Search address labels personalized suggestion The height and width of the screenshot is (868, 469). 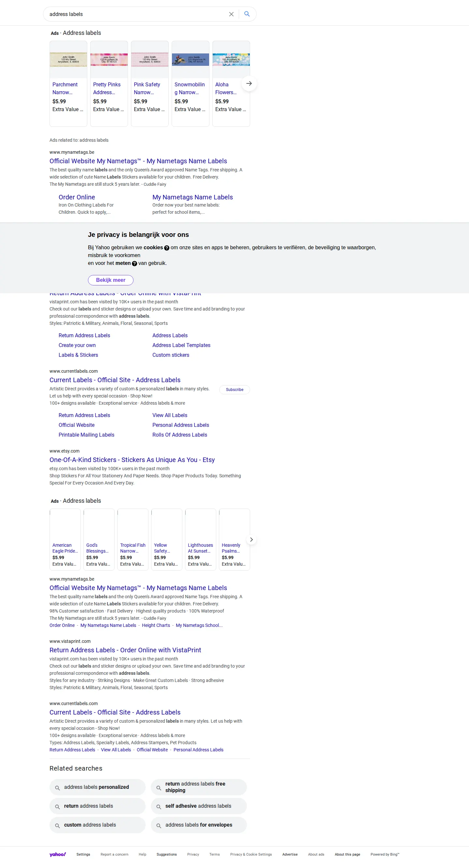coord(97,787)
